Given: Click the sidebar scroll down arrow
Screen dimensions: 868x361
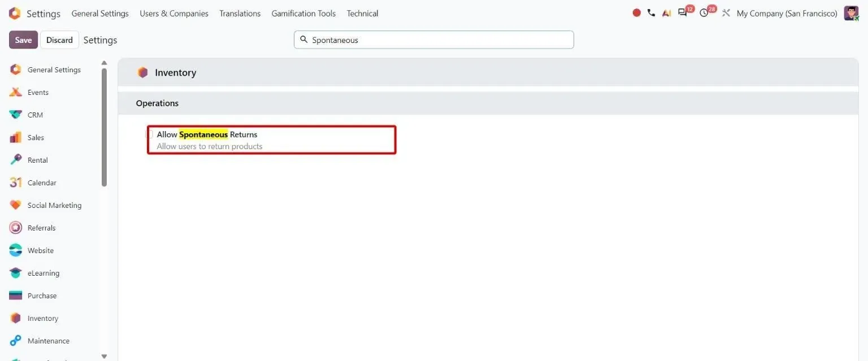Looking at the screenshot, I should point(104,356).
